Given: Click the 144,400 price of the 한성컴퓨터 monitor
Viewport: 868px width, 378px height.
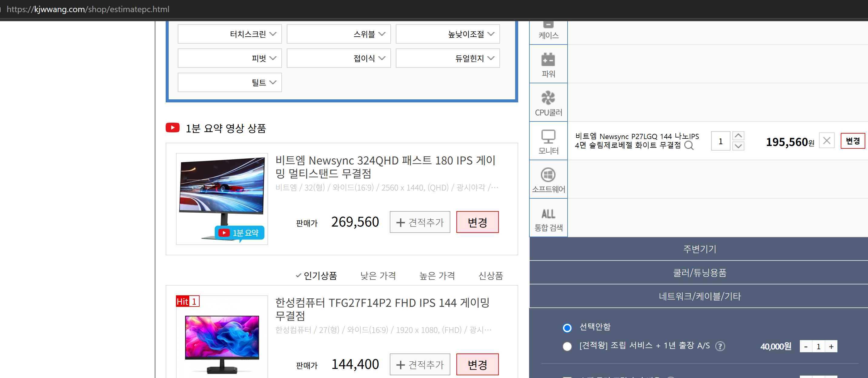Looking at the screenshot, I should tap(355, 364).
